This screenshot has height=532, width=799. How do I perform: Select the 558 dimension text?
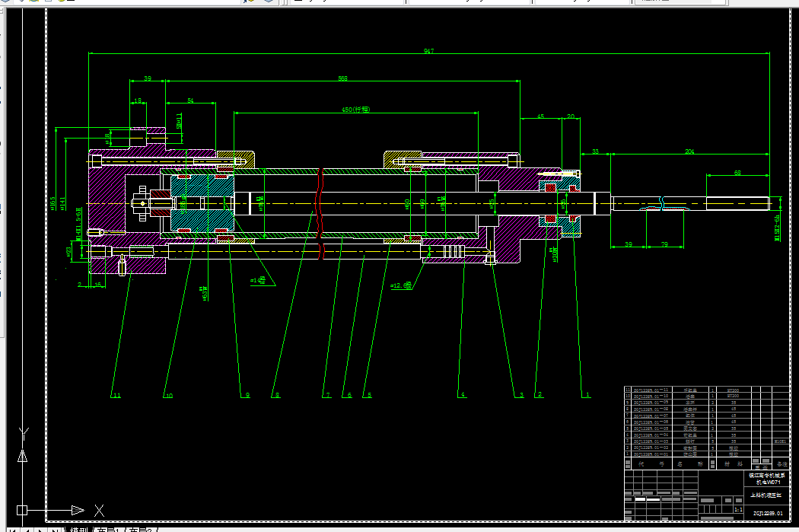click(x=342, y=78)
